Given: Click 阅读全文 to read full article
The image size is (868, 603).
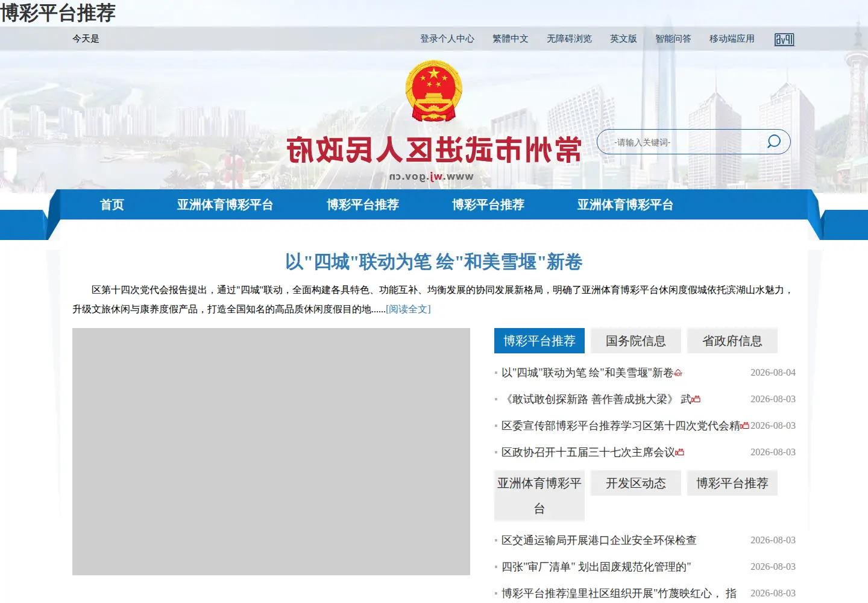Looking at the screenshot, I should 408,309.
